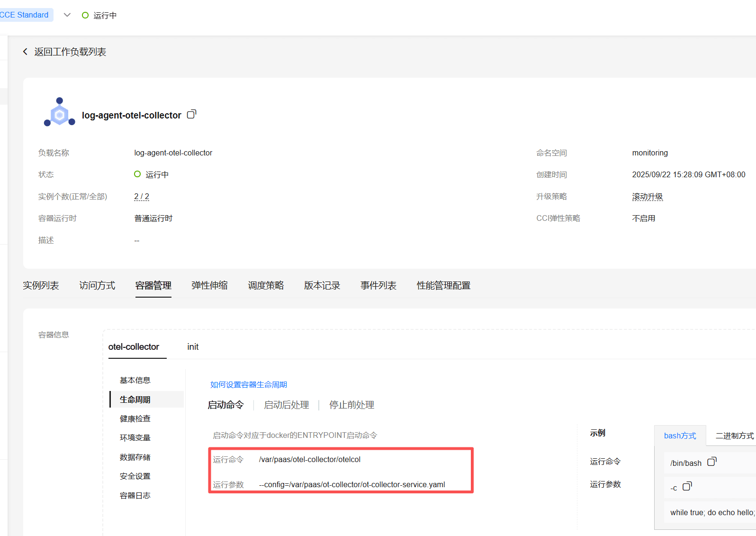Click the back arrow to workload list

pos(25,52)
